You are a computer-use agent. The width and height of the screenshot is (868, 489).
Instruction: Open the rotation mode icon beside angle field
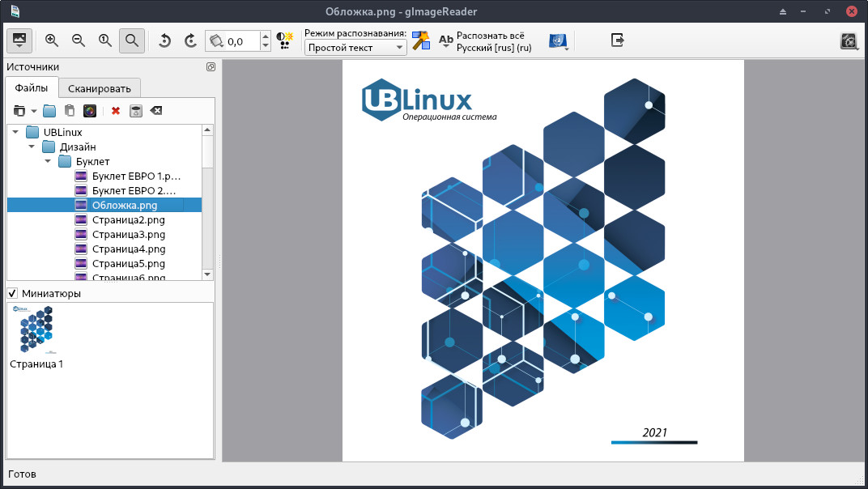pyautogui.click(x=216, y=41)
